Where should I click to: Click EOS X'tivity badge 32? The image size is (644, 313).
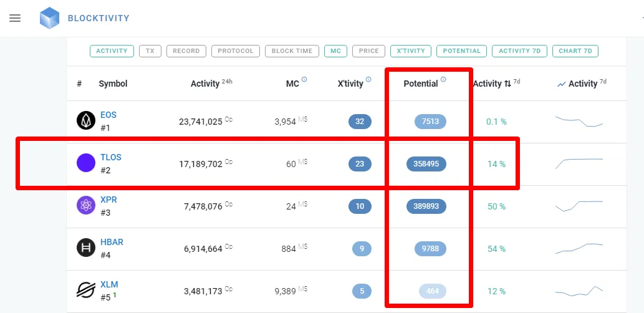coord(360,122)
